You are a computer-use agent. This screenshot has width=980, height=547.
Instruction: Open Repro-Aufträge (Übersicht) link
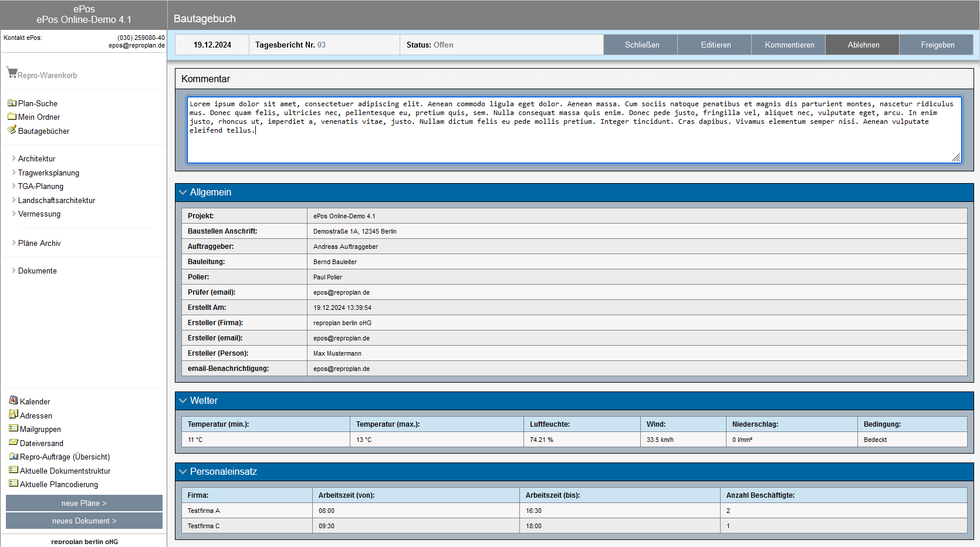65,457
